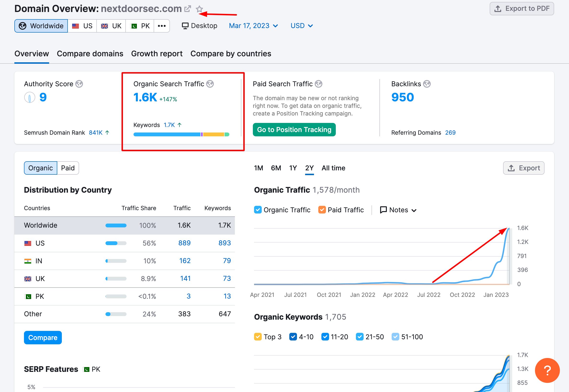This screenshot has width=569, height=392.
Task: Click Authority Score globe info icon
Action: [x=79, y=84]
